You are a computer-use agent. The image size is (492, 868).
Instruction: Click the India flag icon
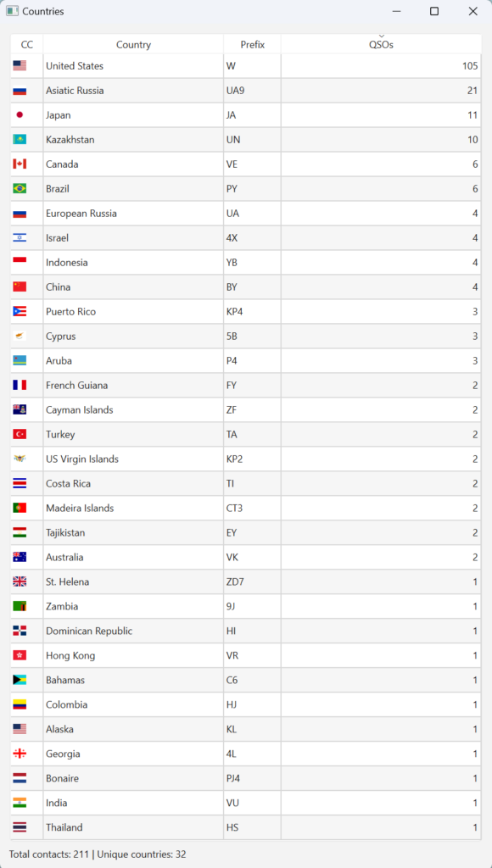20,803
